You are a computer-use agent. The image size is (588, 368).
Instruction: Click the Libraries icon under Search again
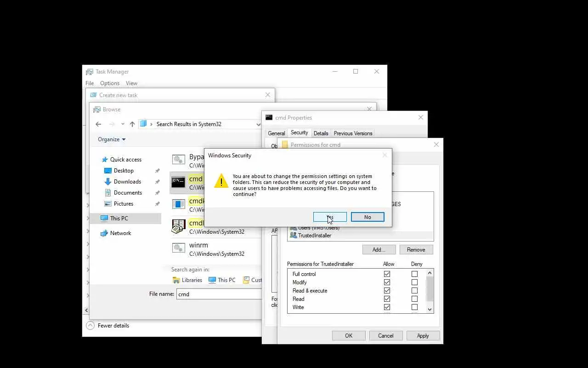pos(176,280)
